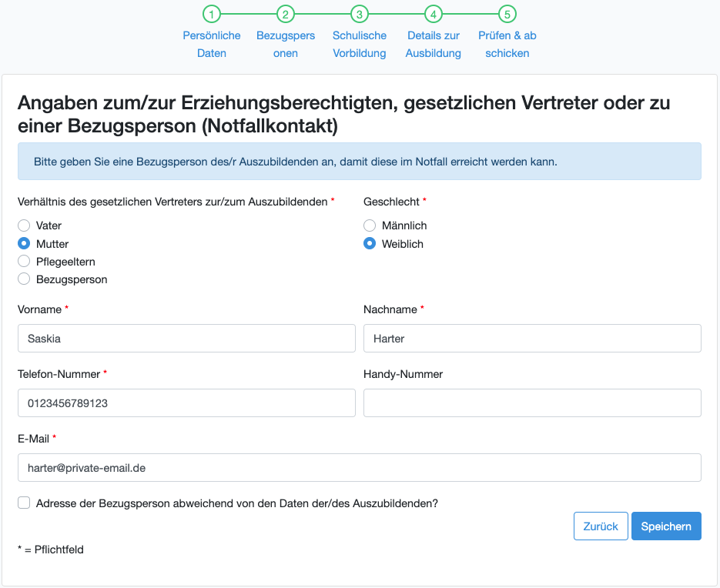Choose Pflegeeltern as relationship
The width and height of the screenshot is (720, 588).
click(x=24, y=262)
